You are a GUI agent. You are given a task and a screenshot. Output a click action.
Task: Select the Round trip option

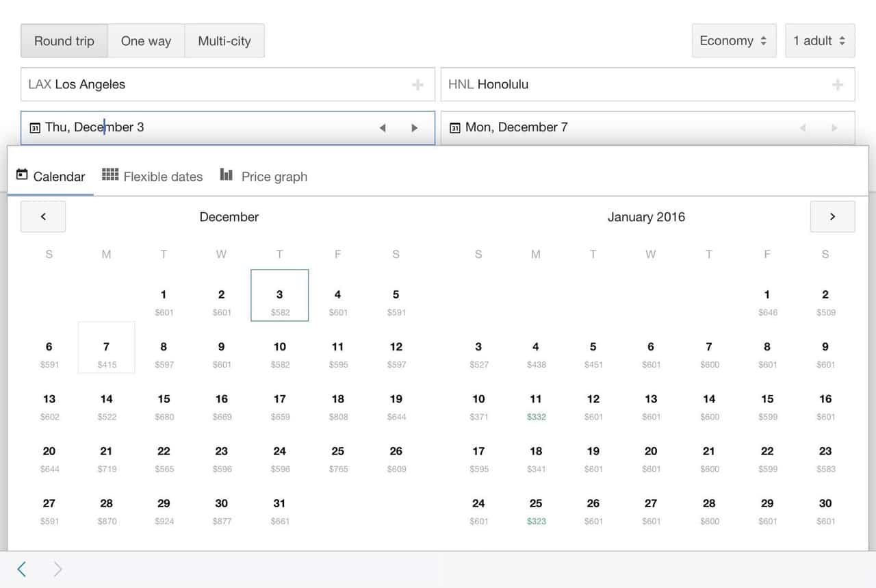(64, 41)
